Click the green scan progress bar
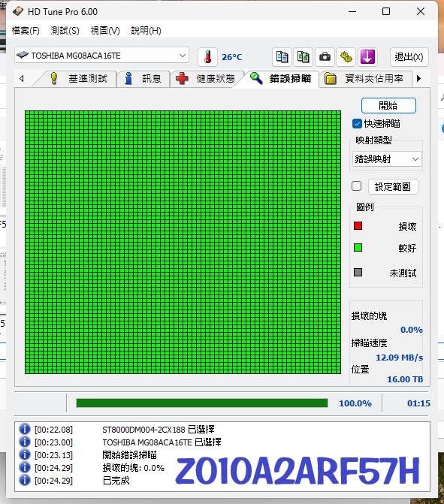The width and height of the screenshot is (444, 504). (x=202, y=403)
